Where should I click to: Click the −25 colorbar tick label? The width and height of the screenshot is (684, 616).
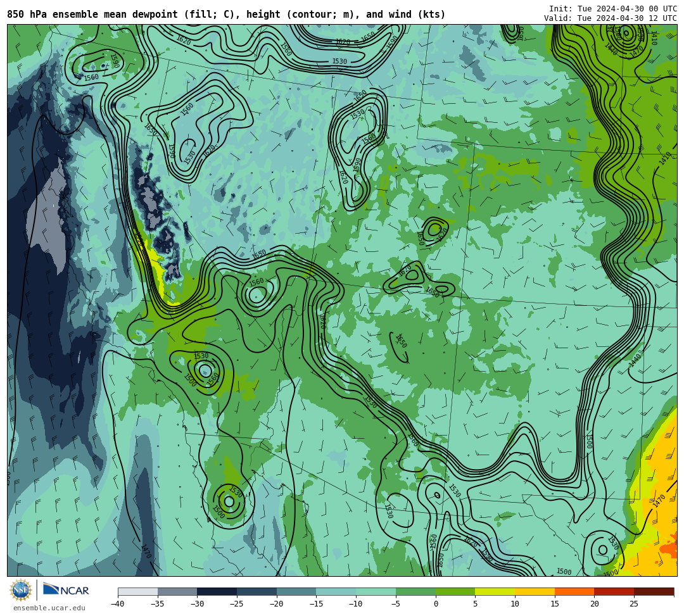pyautogui.click(x=237, y=604)
